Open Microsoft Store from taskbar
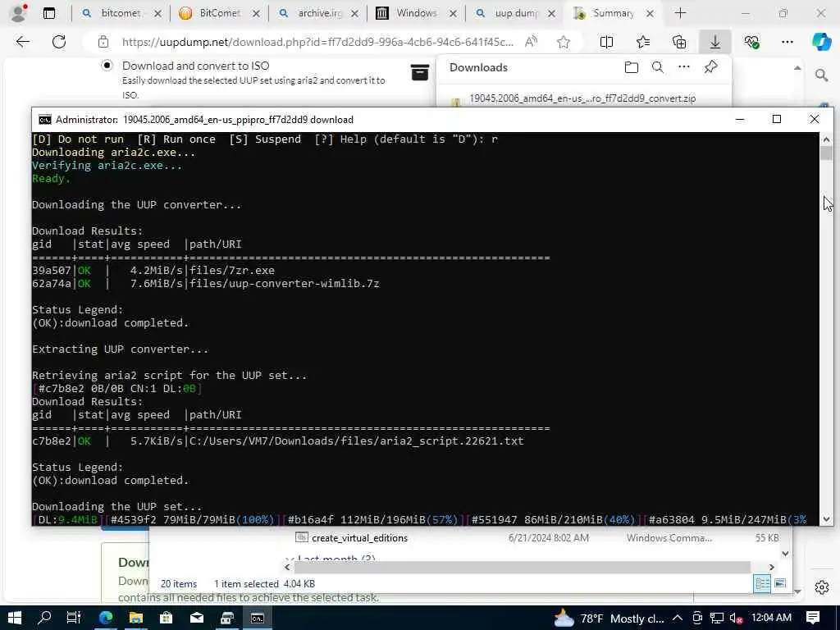The height and width of the screenshot is (630, 840). pyautogui.click(x=167, y=619)
